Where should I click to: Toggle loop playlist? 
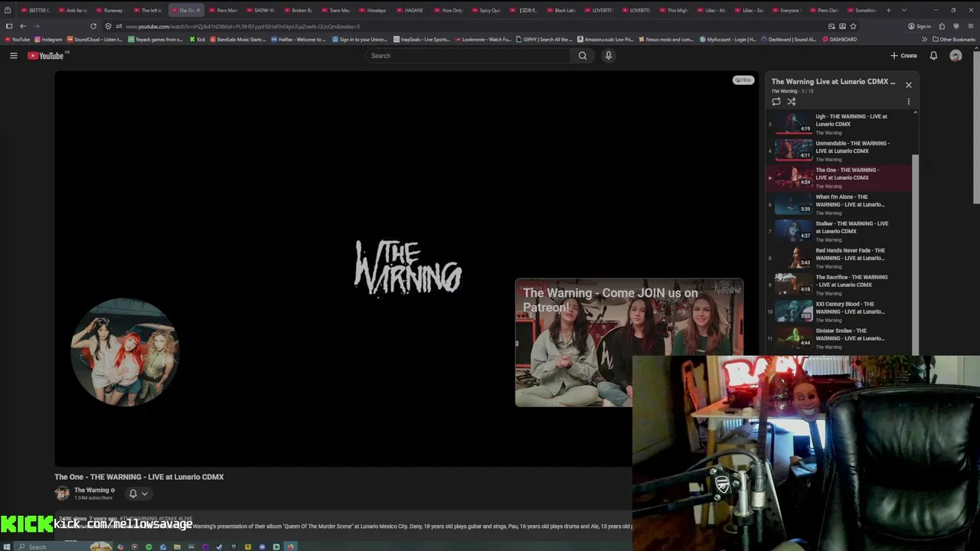pos(776,101)
